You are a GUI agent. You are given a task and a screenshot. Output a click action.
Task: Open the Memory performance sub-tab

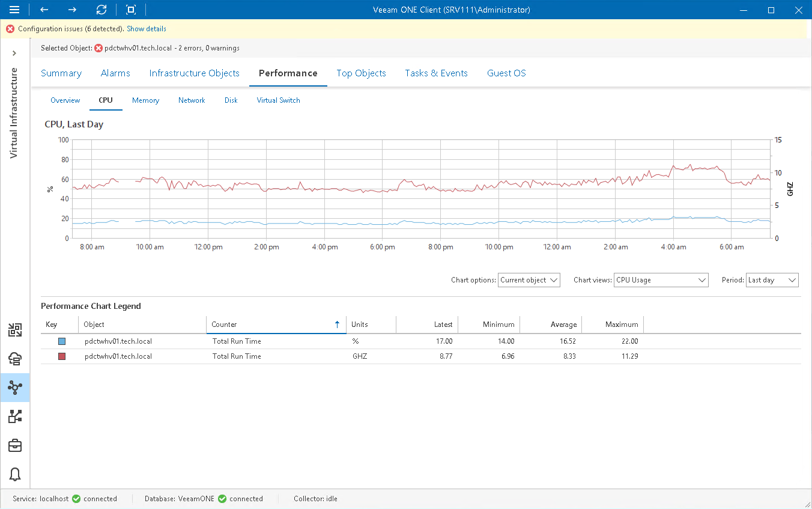point(145,100)
